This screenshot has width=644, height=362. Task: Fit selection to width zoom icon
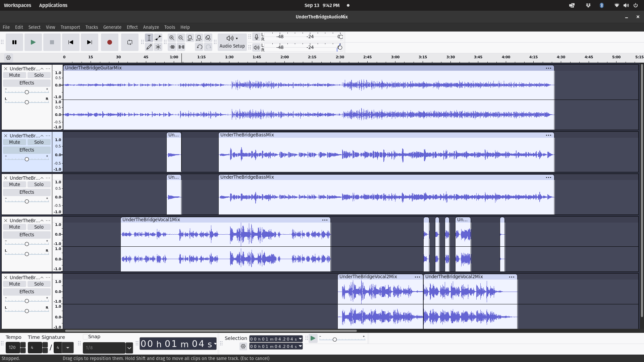point(190,38)
